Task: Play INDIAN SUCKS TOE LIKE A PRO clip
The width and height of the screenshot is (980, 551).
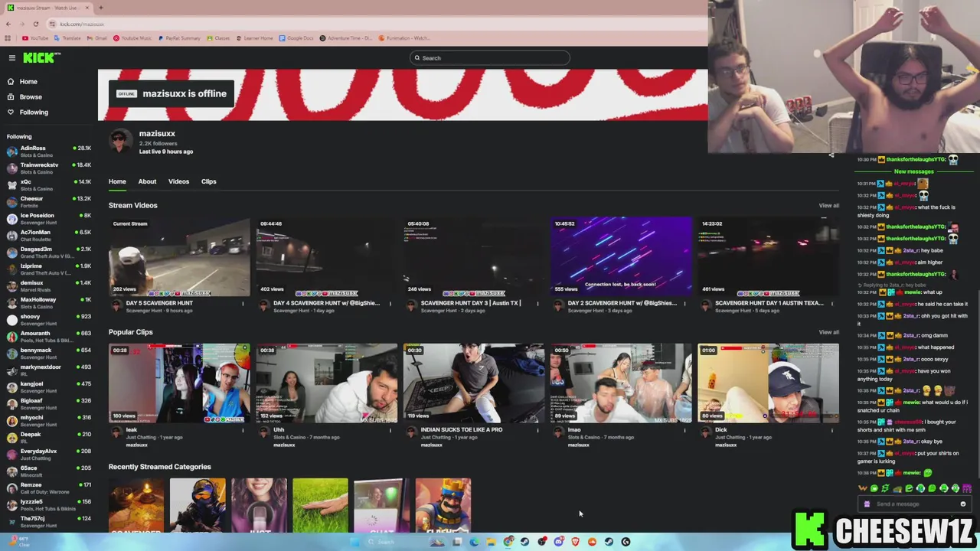Action: click(473, 383)
